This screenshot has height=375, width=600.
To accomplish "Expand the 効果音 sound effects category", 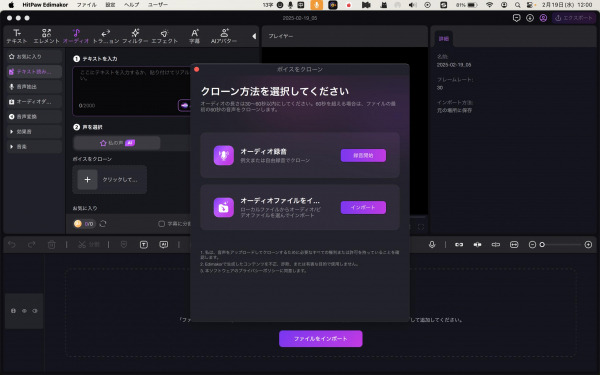I will (x=34, y=132).
